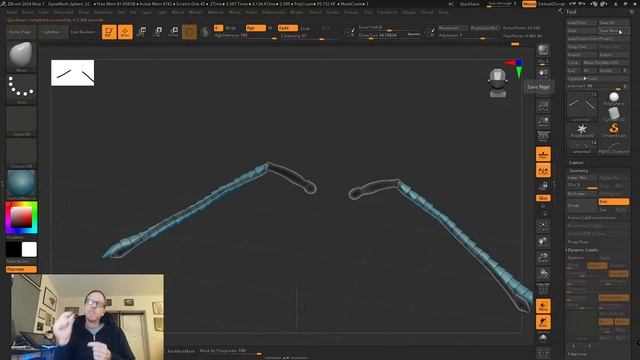Click the white secondary color swatch
This screenshot has width=640, height=360.
(x=29, y=249)
